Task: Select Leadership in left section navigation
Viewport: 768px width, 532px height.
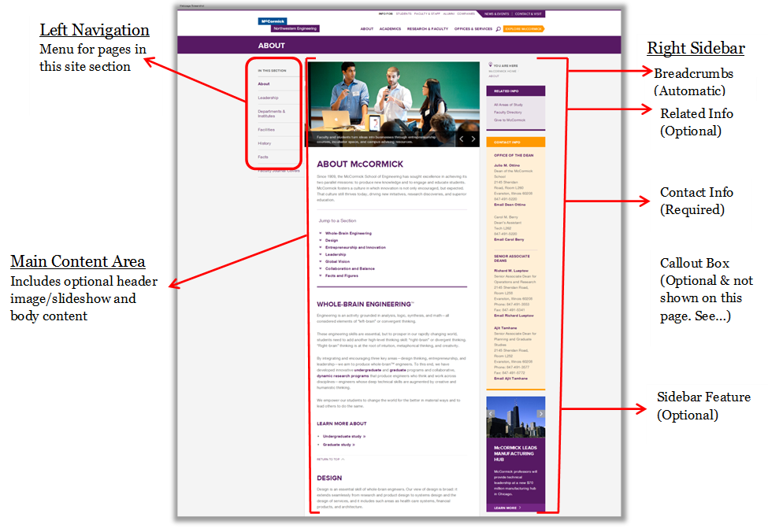Action: (268, 98)
